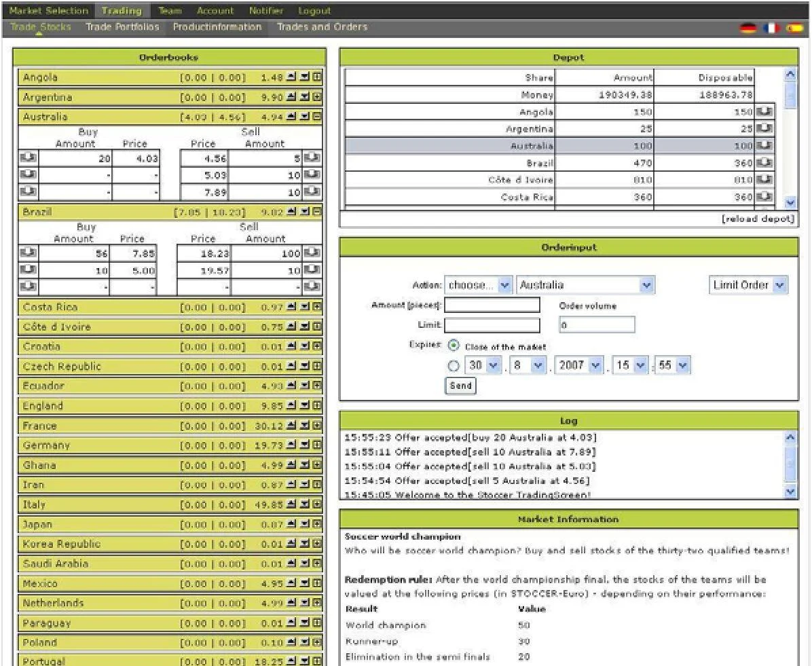Screen dimensions: 812x666
Task: Click the down-arrow icon in Argentina orderbook row
Action: 304,97
